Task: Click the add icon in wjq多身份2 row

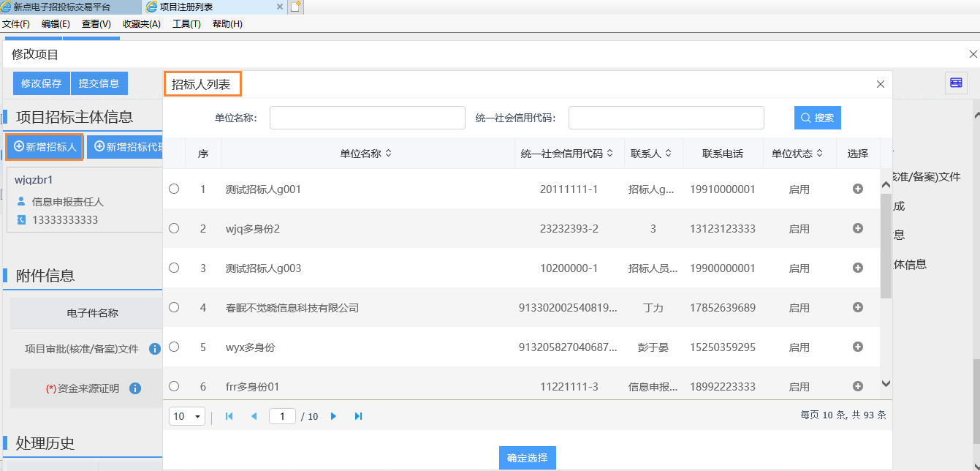Action: 858,228
